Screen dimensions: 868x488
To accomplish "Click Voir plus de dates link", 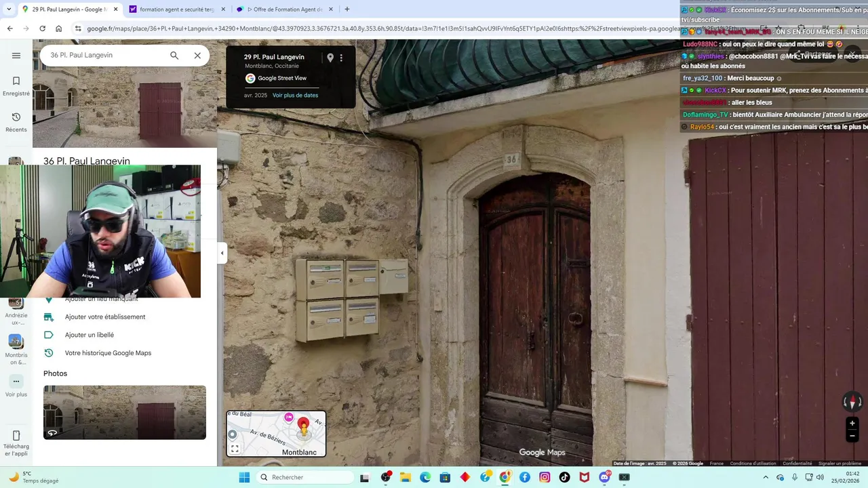I will pyautogui.click(x=295, y=96).
